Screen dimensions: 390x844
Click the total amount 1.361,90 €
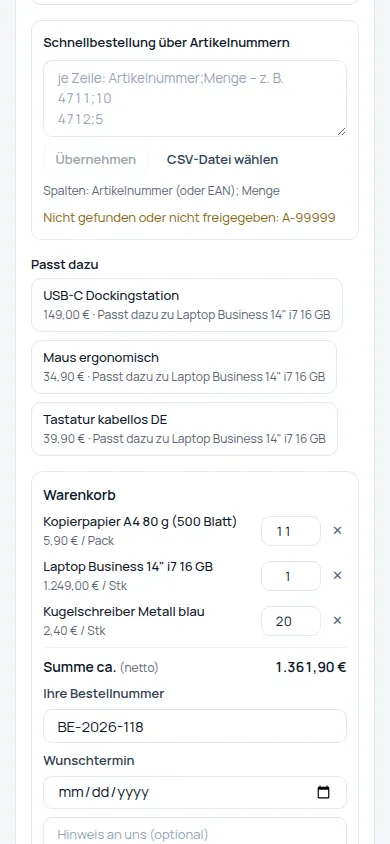click(311, 667)
